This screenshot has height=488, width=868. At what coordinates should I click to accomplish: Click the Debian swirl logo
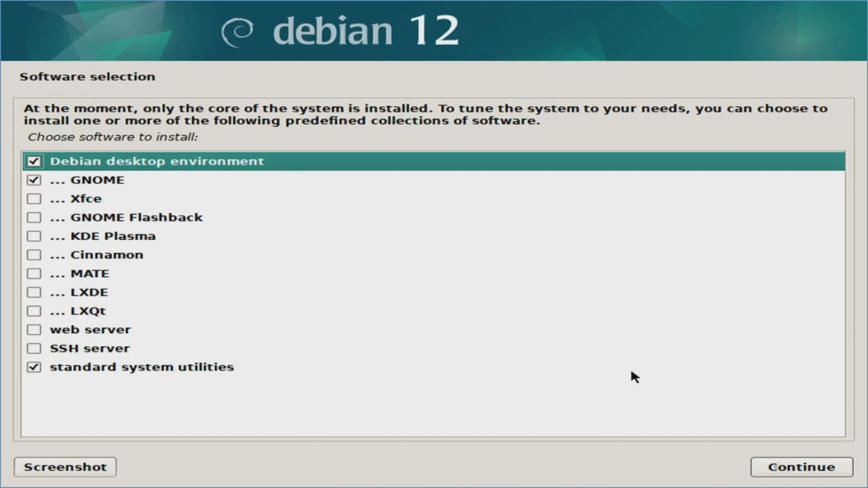click(x=237, y=32)
